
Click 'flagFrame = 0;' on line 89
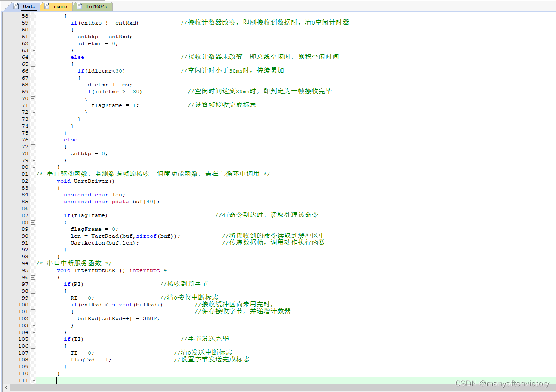pos(94,229)
